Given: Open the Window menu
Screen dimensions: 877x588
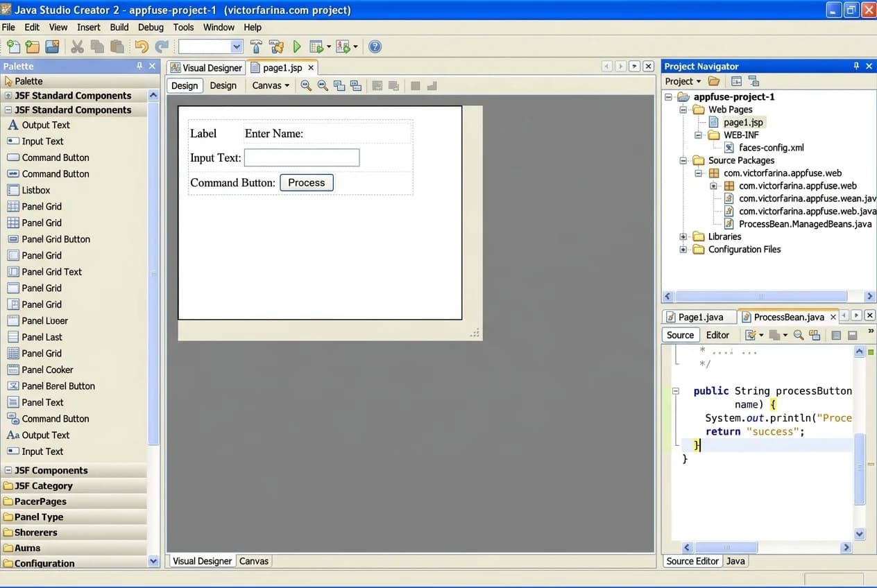Looking at the screenshot, I should click(219, 27).
